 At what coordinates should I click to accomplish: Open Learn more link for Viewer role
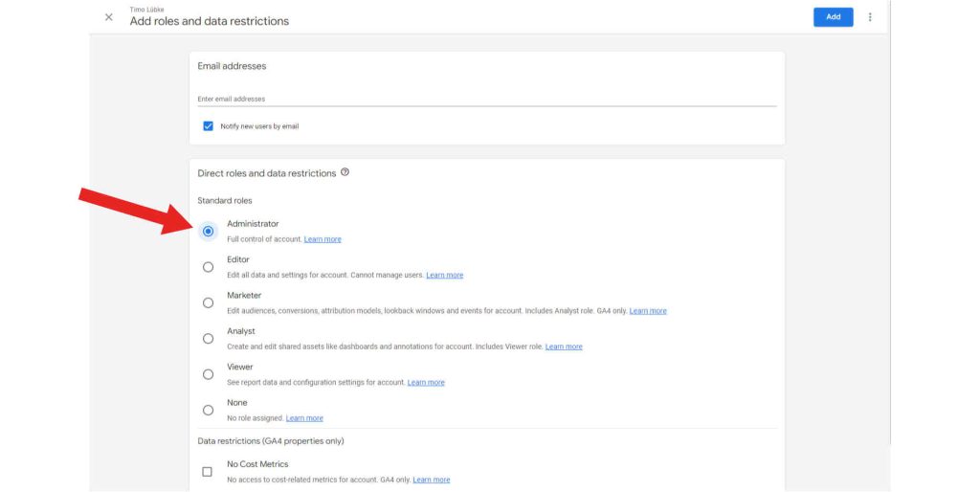click(426, 383)
